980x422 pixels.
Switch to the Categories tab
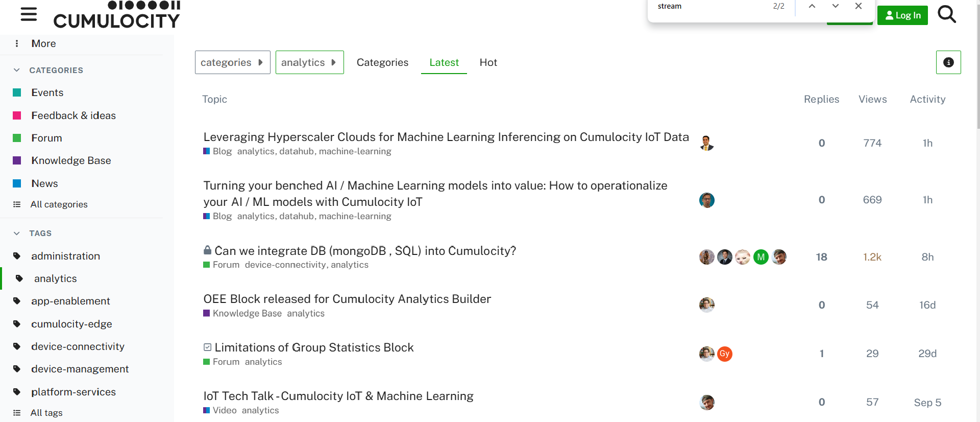coord(382,62)
